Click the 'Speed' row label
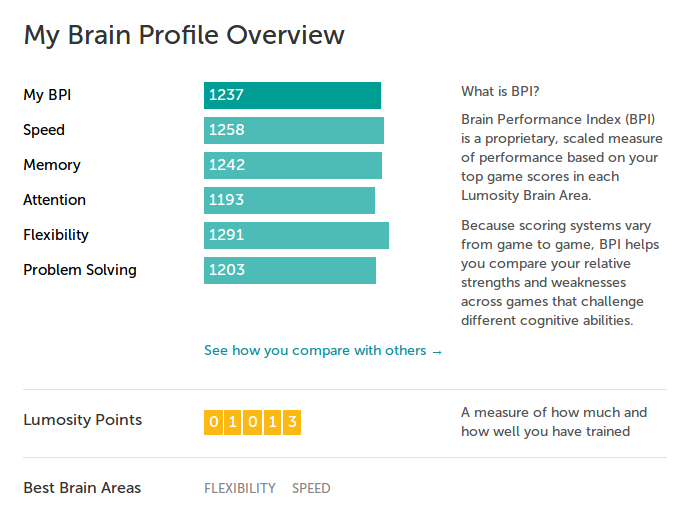Viewport: 680px width, 507px height. [44, 130]
